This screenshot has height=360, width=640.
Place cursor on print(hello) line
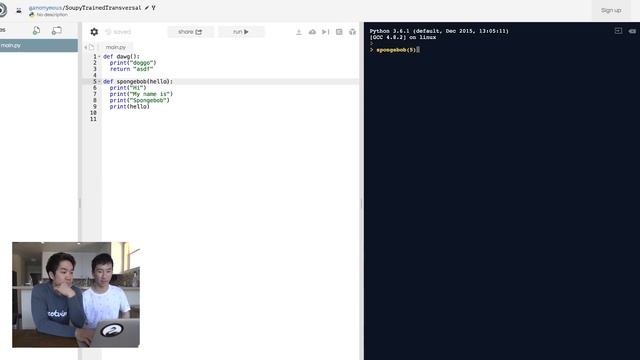(129, 107)
